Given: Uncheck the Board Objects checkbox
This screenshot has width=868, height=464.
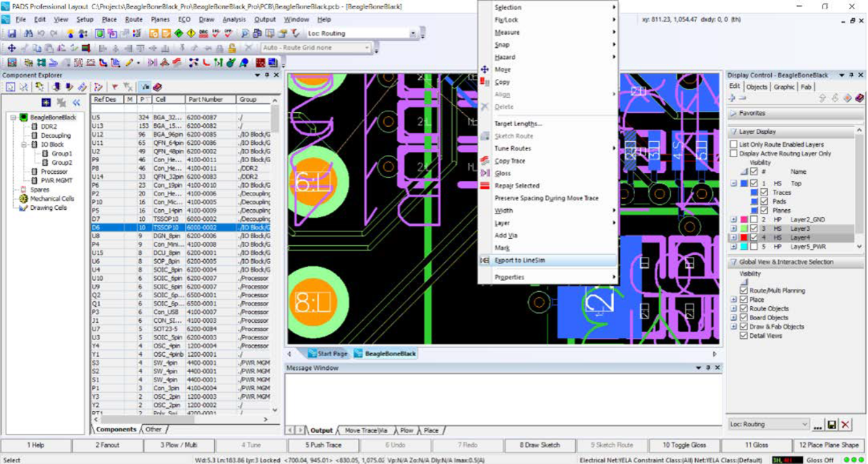Looking at the screenshot, I should click(x=744, y=317).
